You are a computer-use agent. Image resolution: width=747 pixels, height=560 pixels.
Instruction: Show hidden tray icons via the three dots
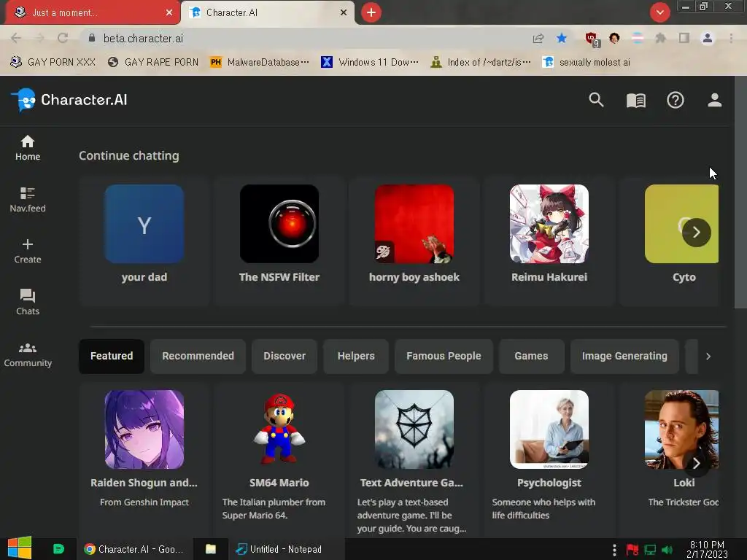[x=614, y=550]
